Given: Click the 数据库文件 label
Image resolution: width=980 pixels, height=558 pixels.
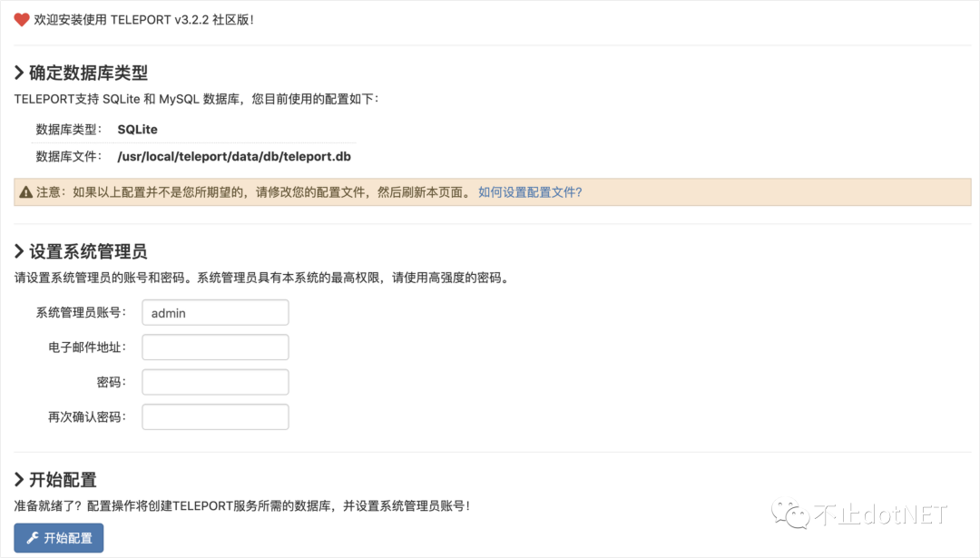Looking at the screenshot, I should tap(69, 156).
